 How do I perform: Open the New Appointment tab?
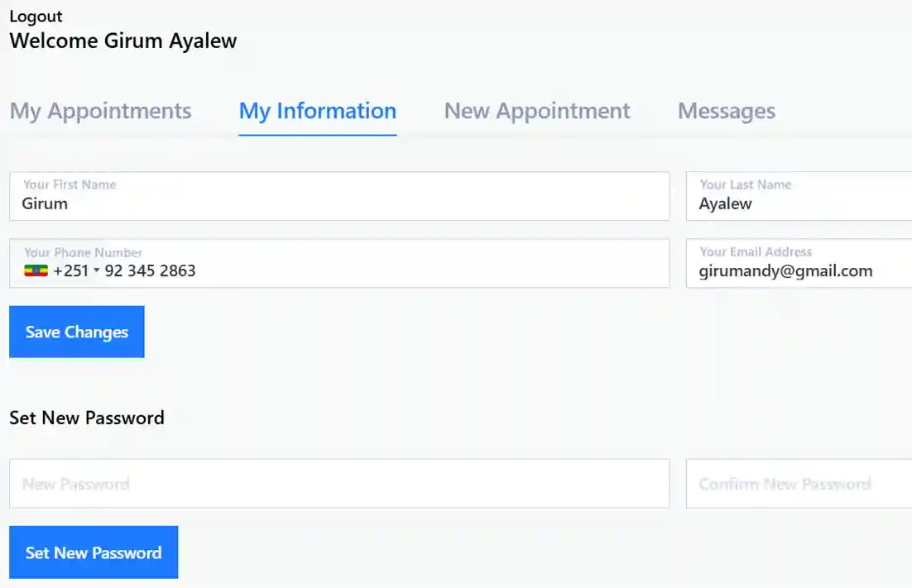[537, 111]
